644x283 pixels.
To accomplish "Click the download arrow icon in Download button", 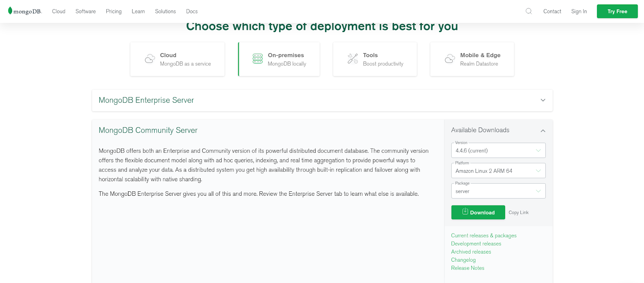I will click(x=465, y=211).
